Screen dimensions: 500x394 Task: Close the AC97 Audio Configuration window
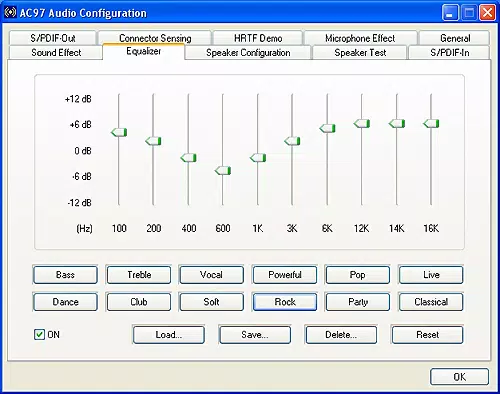pyautogui.click(x=487, y=13)
